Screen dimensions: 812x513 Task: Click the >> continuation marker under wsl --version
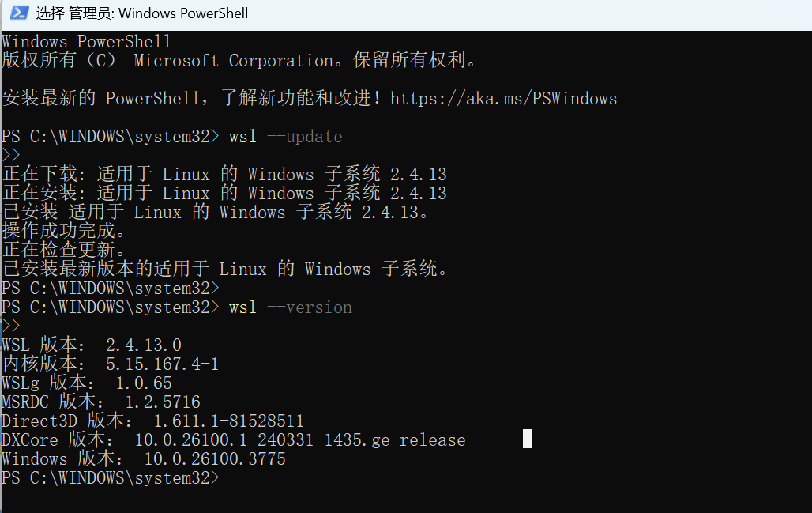pyautogui.click(x=11, y=326)
